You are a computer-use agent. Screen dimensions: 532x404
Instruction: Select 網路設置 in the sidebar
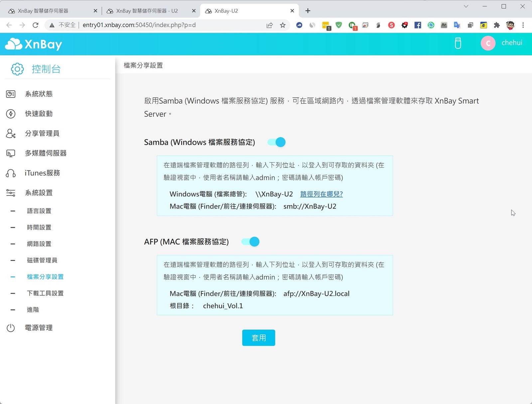[x=39, y=244]
